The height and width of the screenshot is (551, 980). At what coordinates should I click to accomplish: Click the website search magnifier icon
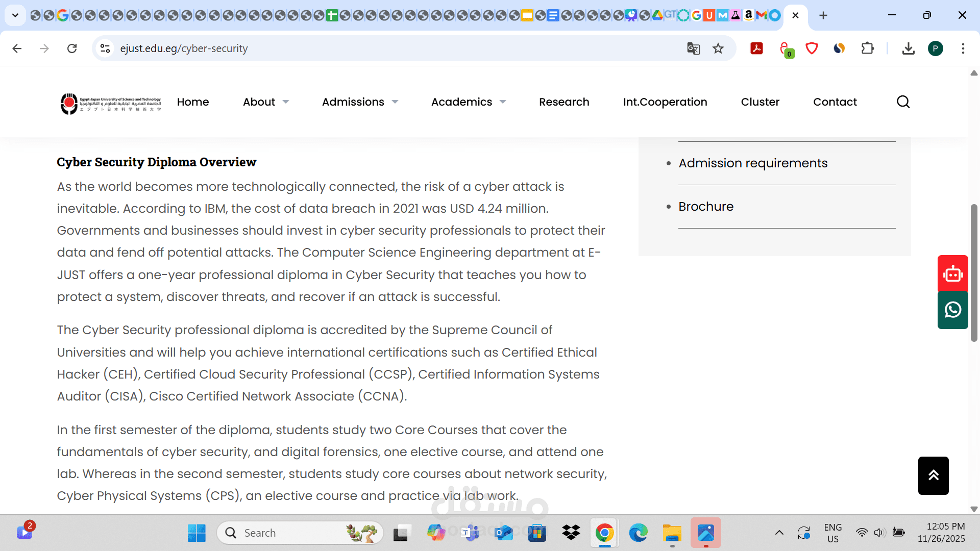coord(903,102)
